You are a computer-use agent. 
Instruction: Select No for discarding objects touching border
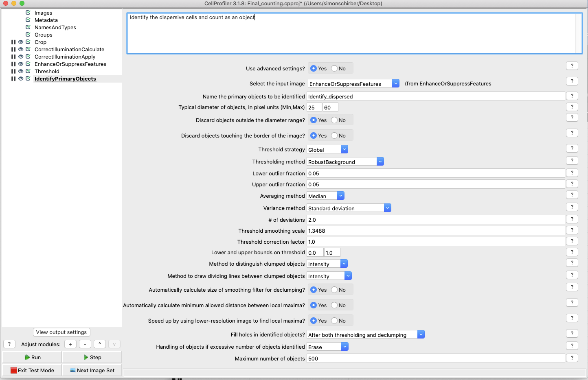(x=334, y=135)
